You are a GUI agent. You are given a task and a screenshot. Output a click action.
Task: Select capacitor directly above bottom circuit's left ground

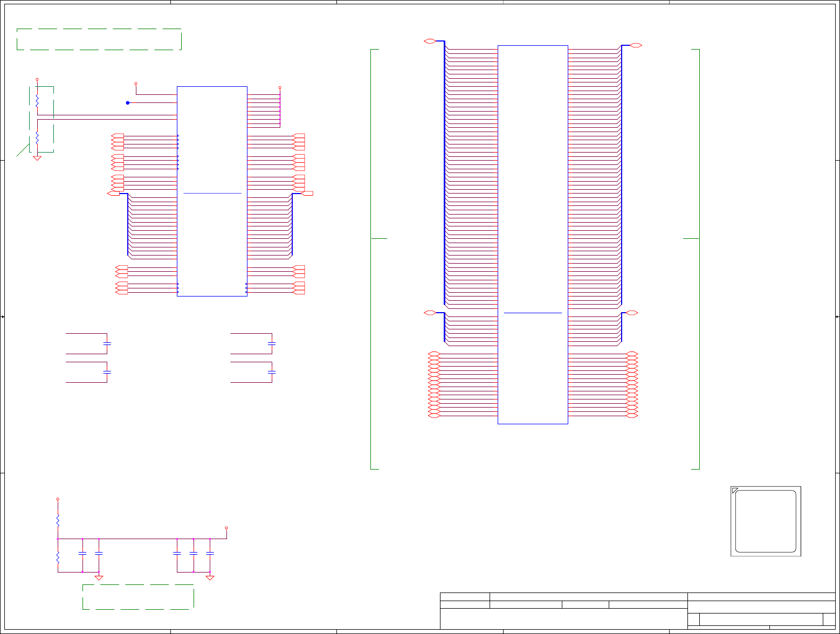coord(99,554)
